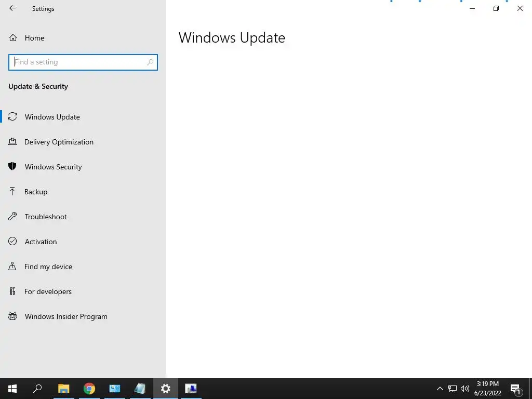The image size is (532, 399).
Task: Open the Windows Start menu
Action: click(12, 389)
